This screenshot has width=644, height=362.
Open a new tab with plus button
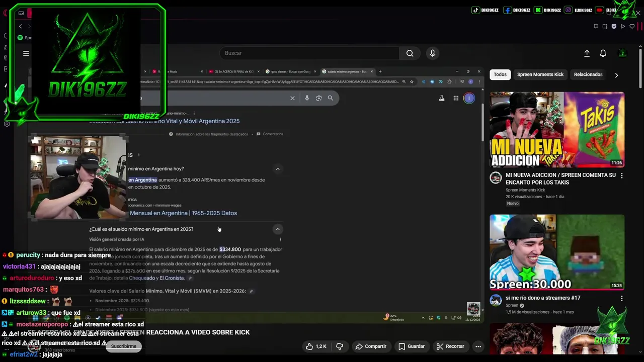380,71
